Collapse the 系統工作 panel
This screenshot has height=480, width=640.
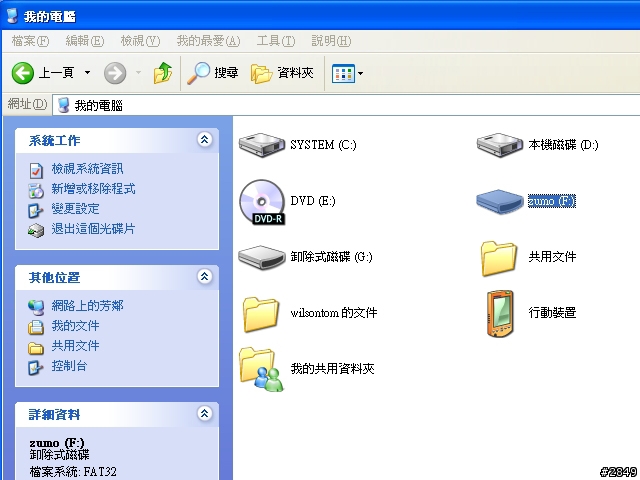(204, 140)
